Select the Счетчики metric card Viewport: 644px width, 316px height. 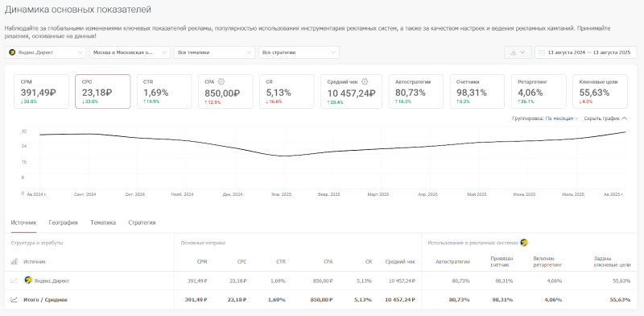(477, 91)
